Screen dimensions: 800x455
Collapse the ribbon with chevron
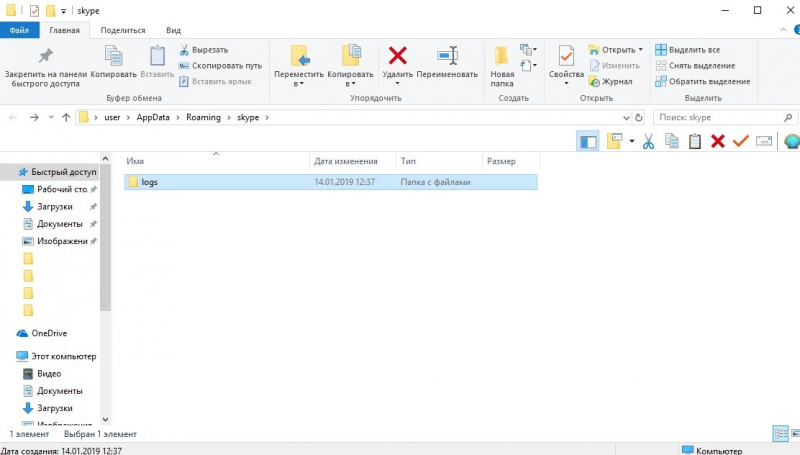[783, 30]
